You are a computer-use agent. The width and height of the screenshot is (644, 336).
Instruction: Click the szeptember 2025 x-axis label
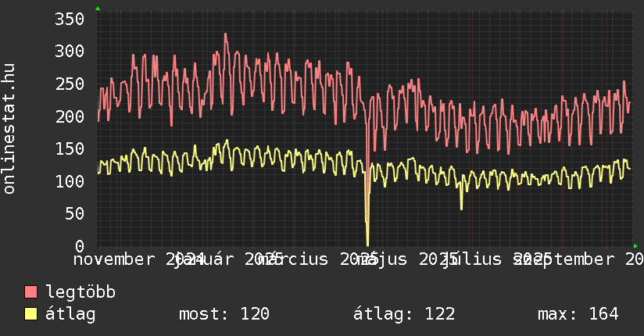(x=582, y=259)
